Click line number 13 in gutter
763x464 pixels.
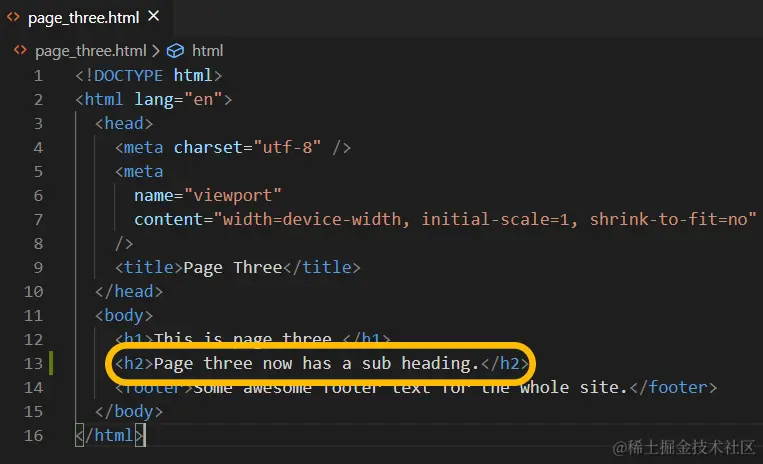[x=33, y=364]
